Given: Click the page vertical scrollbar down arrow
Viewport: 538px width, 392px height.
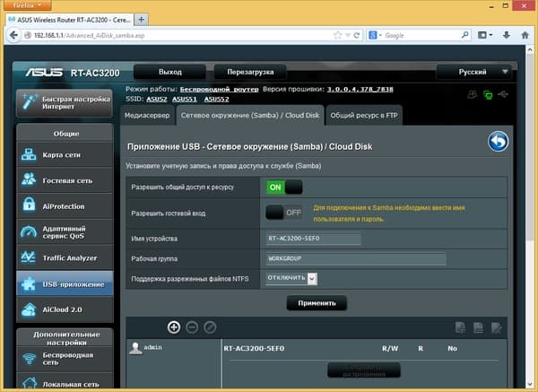Looking at the screenshot, I should (530, 384).
